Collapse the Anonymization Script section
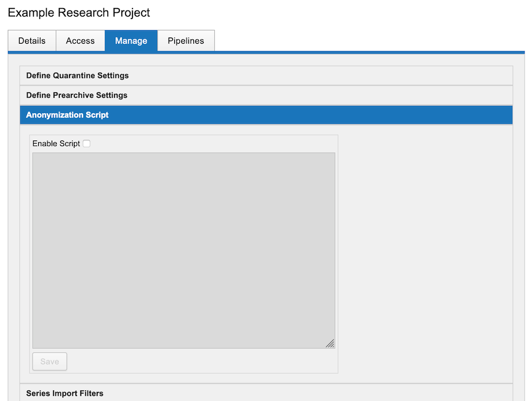 coord(267,115)
